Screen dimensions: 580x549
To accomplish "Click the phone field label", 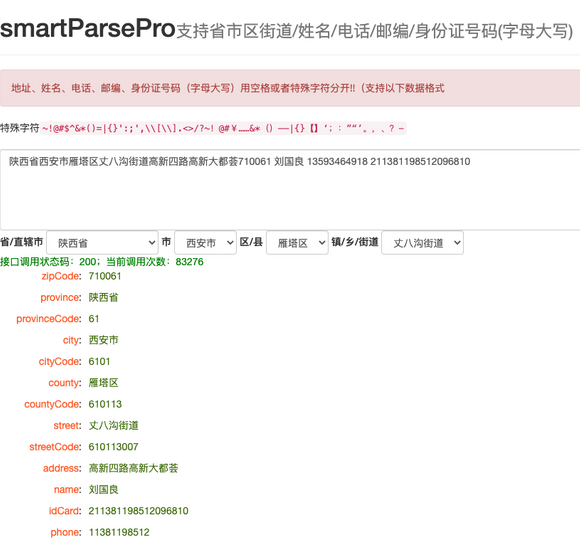I will pyautogui.click(x=66, y=533).
